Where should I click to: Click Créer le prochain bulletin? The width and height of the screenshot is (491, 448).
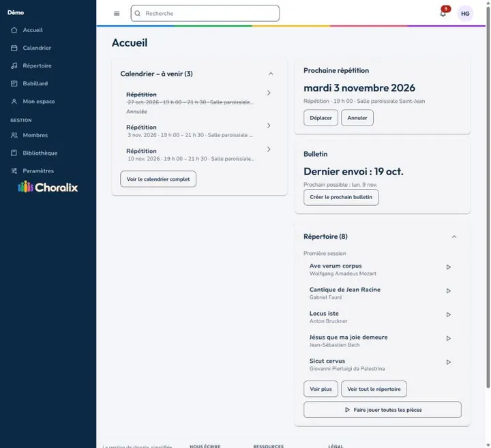coord(341,197)
